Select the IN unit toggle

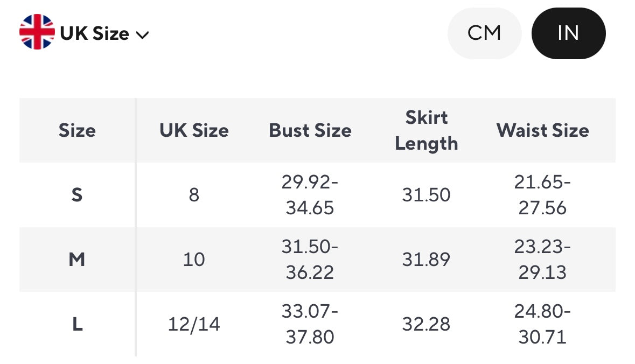[568, 33]
